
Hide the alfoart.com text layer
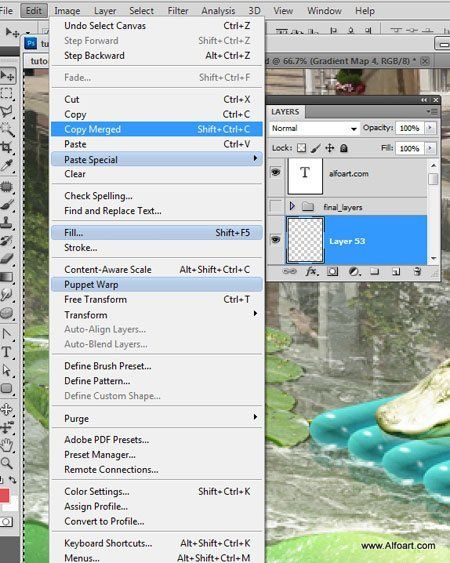275,173
